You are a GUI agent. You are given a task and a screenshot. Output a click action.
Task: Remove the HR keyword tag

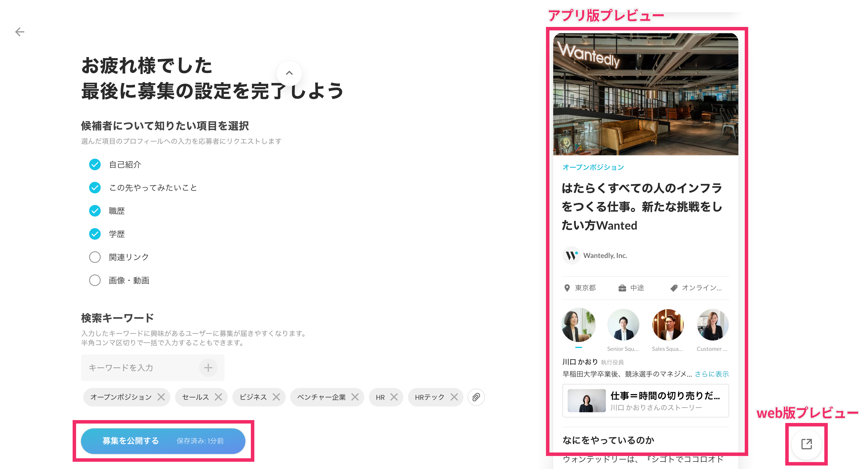tap(394, 397)
